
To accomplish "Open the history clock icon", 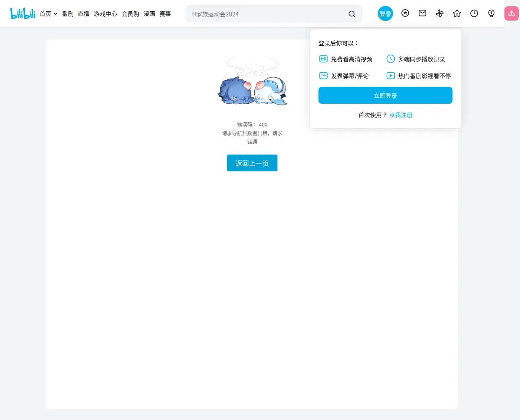I will coord(474,13).
